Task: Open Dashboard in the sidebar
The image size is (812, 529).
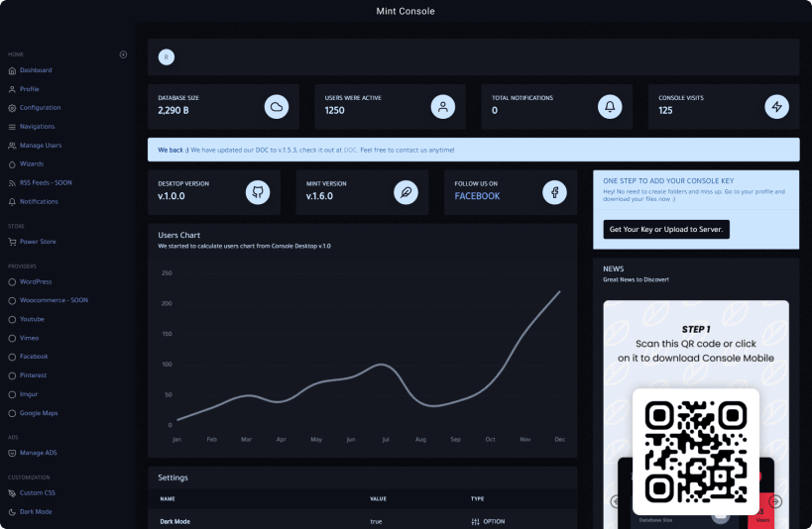Action: click(36, 70)
